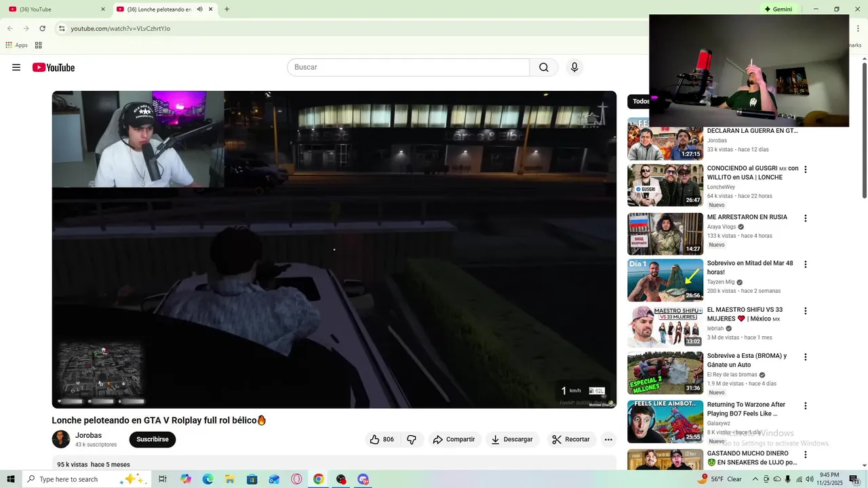Screen dimensions: 868x488
Task: Open Gemini in Chrome button
Action: coord(778,9)
